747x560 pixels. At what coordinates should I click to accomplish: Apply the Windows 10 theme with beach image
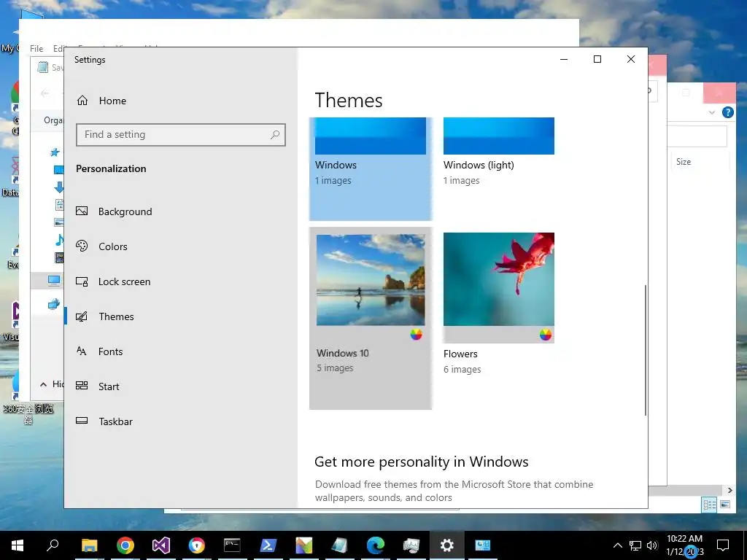click(x=370, y=318)
